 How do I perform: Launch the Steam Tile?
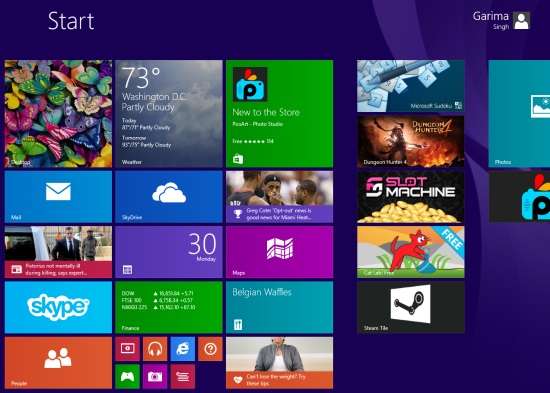tap(410, 307)
